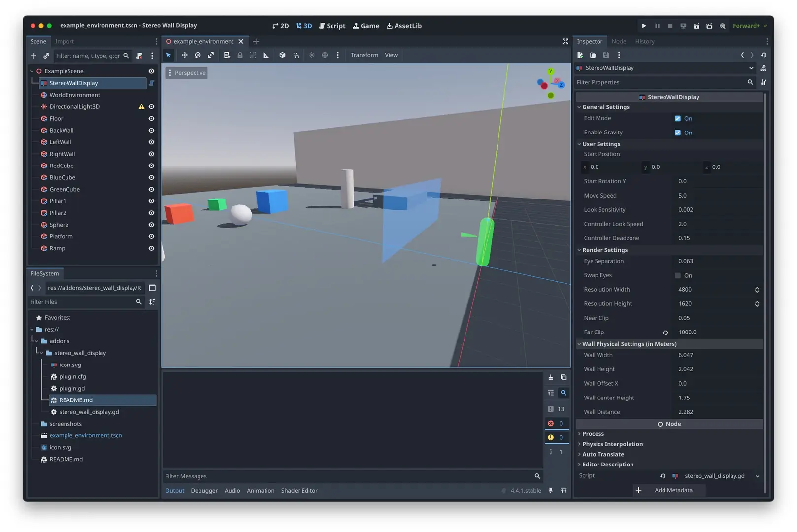
Task: Collapse the Render Settings section
Action: tap(605, 250)
